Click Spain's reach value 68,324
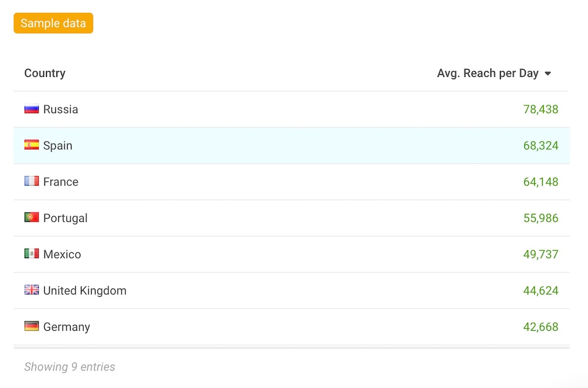 tap(540, 146)
